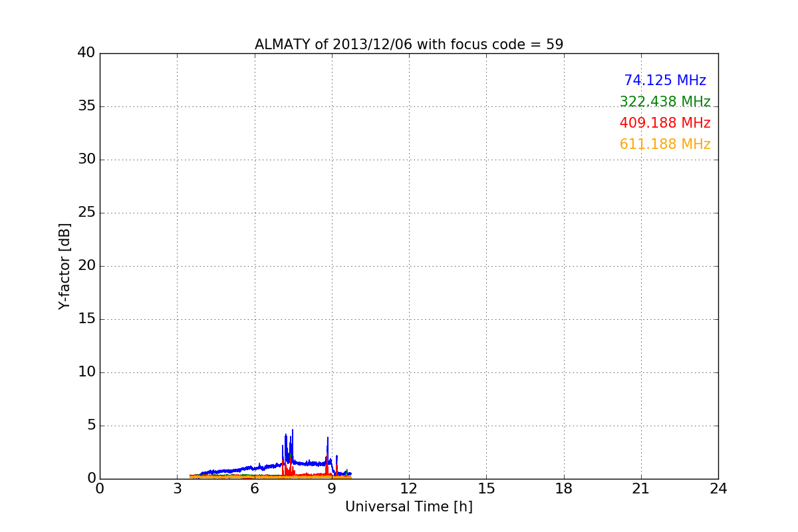Viewport: 798px width, 532px height.
Task: Click the y-axis tick label 40
Action: [x=86, y=53]
